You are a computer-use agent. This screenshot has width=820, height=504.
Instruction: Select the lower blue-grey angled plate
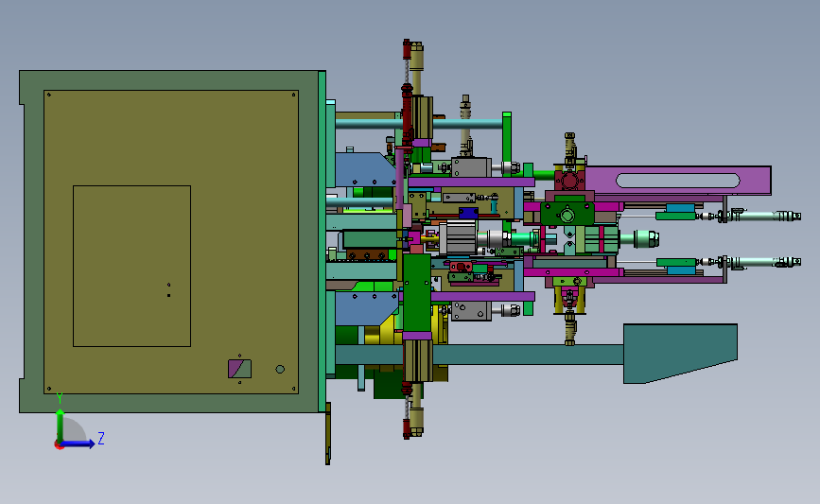(364, 308)
